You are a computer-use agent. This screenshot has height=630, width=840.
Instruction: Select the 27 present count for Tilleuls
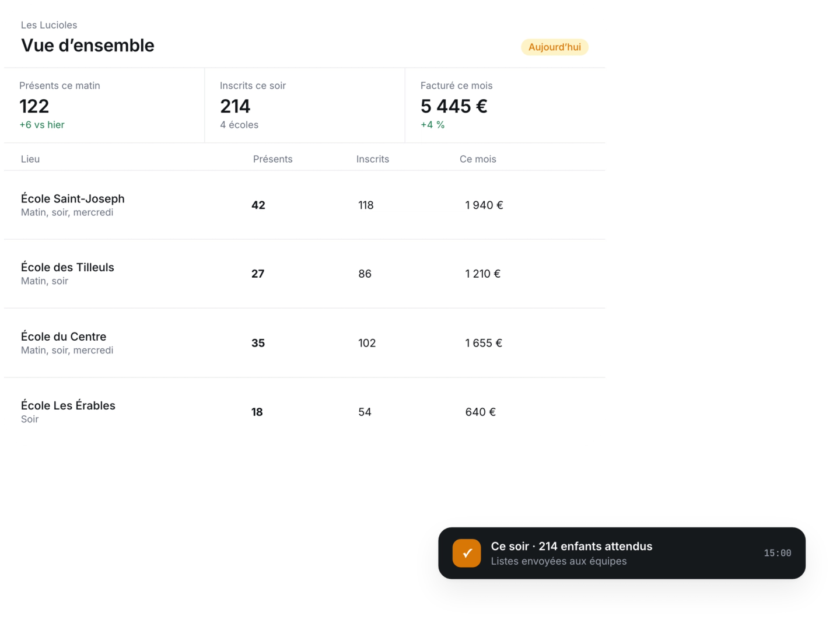(x=258, y=274)
